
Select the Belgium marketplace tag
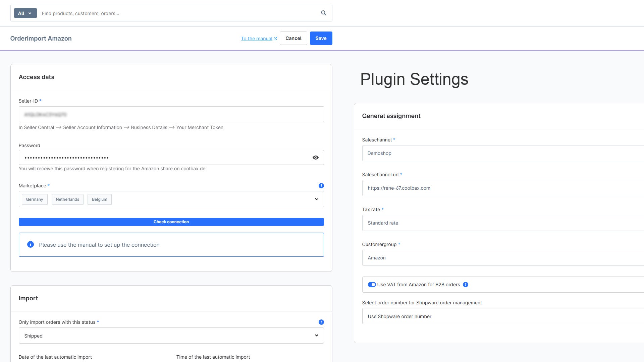(100, 199)
